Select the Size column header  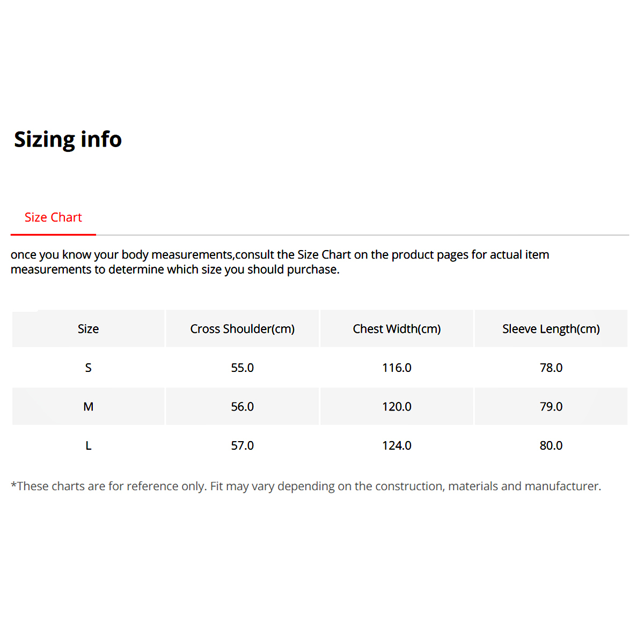89,329
